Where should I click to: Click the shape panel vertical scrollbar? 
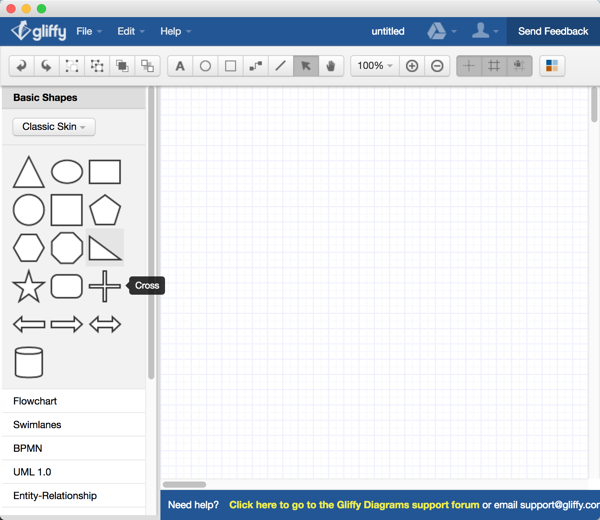click(x=151, y=233)
